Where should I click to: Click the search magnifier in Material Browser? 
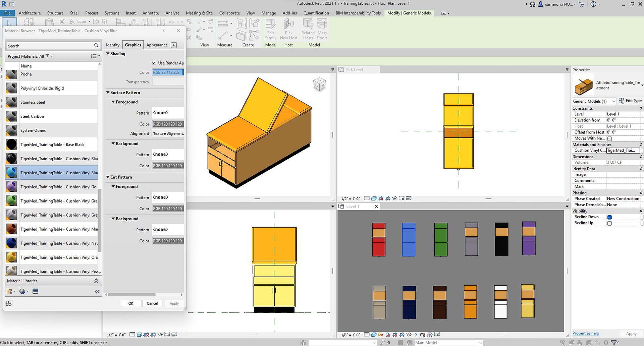[96, 46]
